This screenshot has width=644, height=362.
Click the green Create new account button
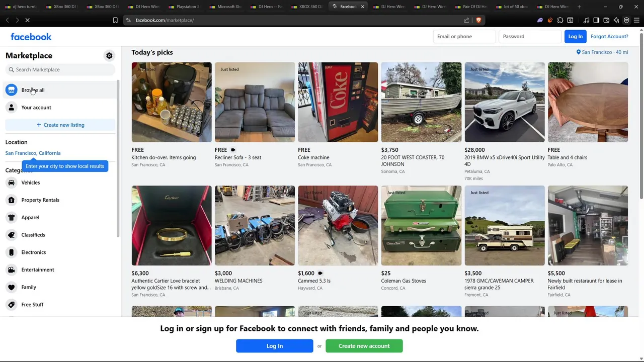(x=364, y=346)
